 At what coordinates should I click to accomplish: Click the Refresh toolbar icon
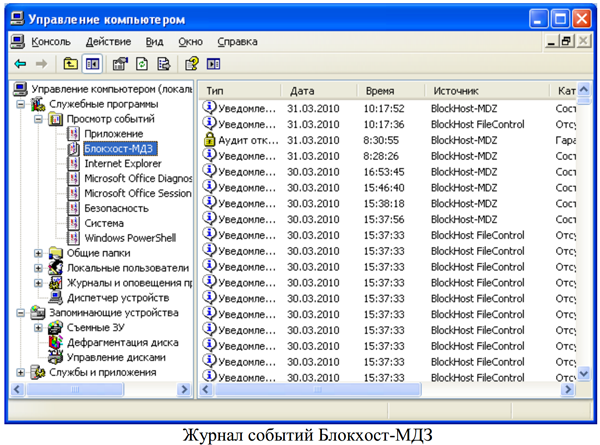click(x=142, y=64)
